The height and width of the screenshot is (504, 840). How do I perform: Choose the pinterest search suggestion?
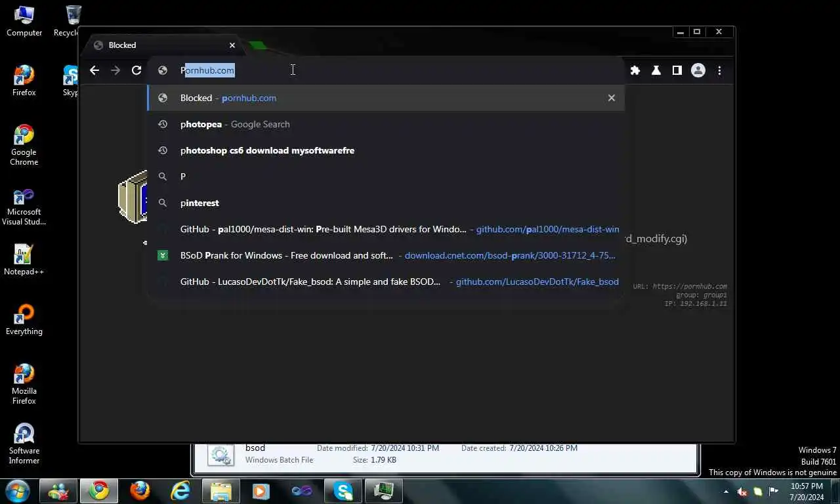pos(386,203)
